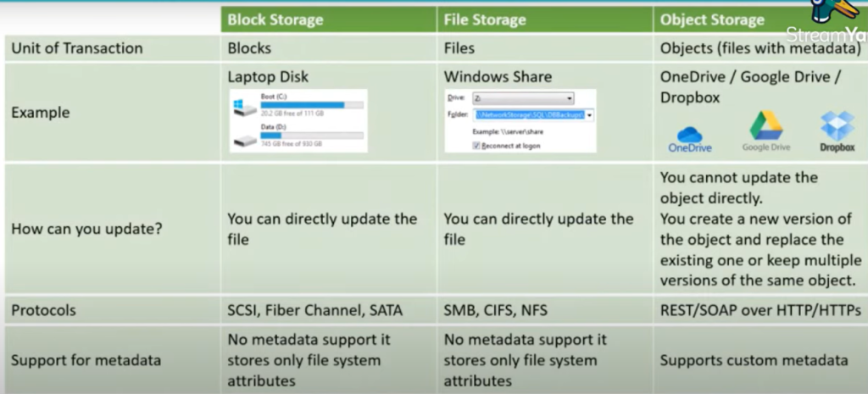Image resolution: width=868 pixels, height=394 pixels.
Task: Click the Dropbox box icon
Action: tap(837, 125)
